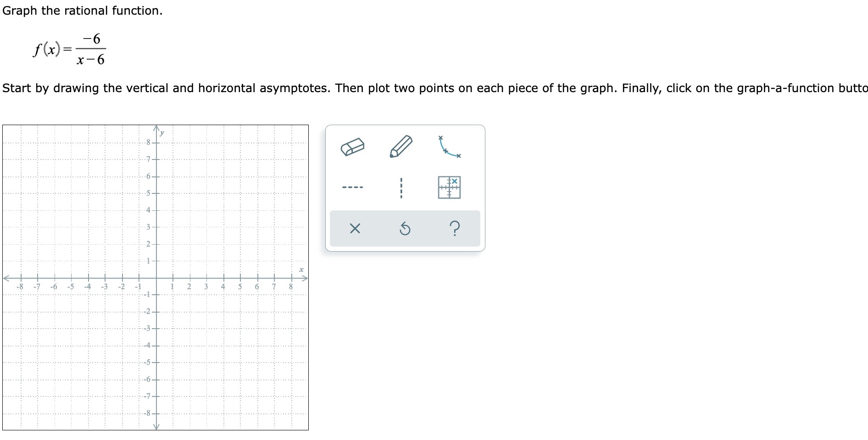The height and width of the screenshot is (440, 868).
Task: Select the eraser tool
Action: (352, 146)
